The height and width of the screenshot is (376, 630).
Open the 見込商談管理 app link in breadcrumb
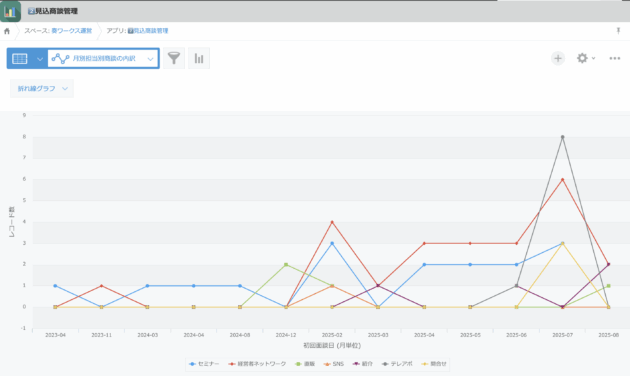[x=148, y=31]
